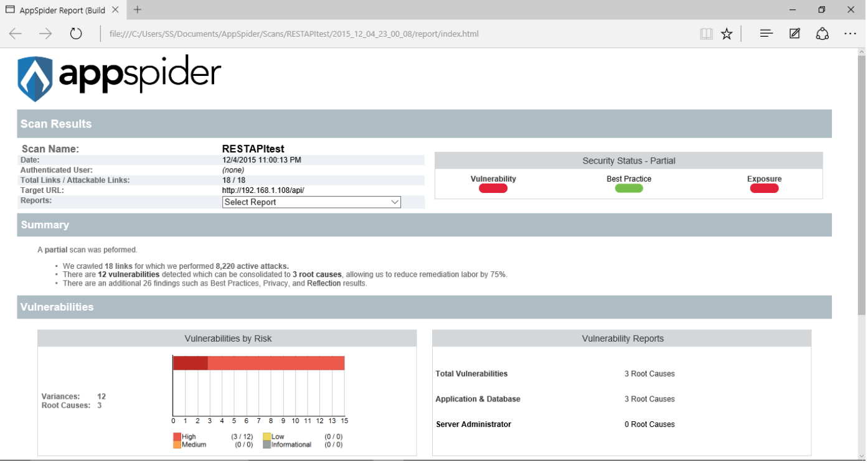
Task: Click the additional 26 findings line
Action: [215, 283]
